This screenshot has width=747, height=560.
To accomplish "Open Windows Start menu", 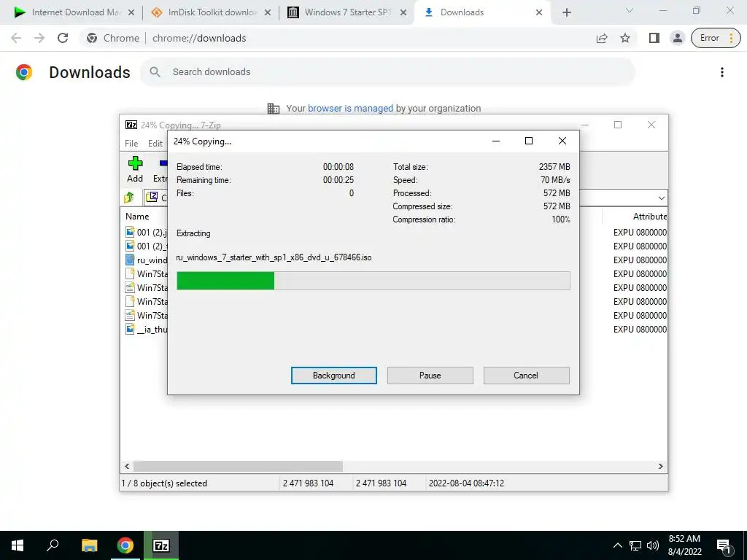I will (x=18, y=545).
